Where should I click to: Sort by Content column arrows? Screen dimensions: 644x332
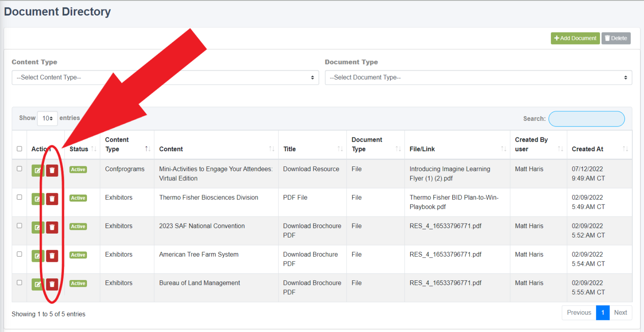272,149
